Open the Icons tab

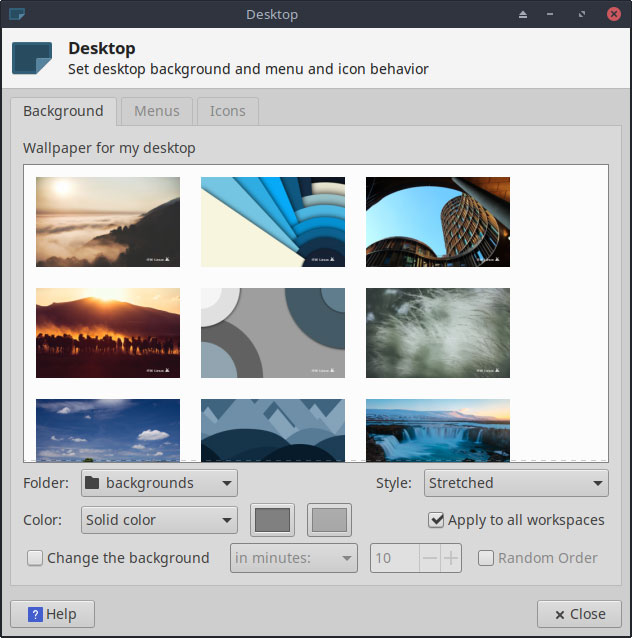pyautogui.click(x=227, y=111)
